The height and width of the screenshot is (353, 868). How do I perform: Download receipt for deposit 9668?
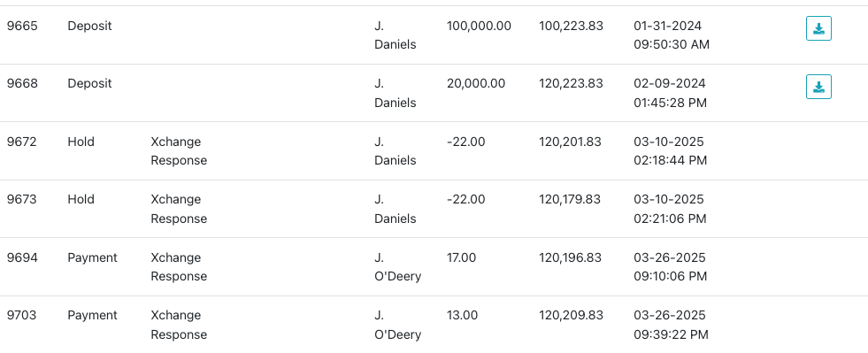point(818,87)
